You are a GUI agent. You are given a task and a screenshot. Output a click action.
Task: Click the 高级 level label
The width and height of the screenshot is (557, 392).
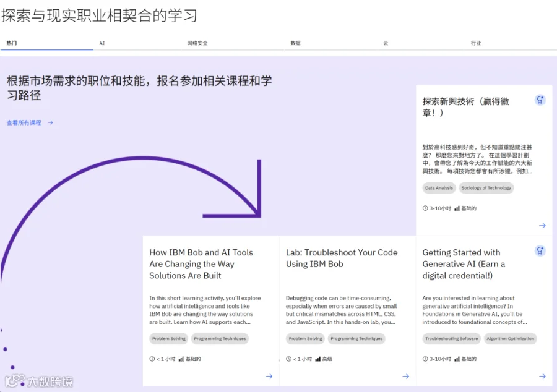pos(327,359)
